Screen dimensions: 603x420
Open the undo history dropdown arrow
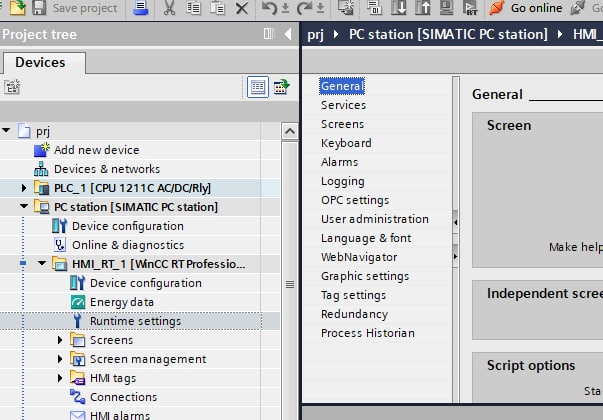pyautogui.click(x=285, y=8)
